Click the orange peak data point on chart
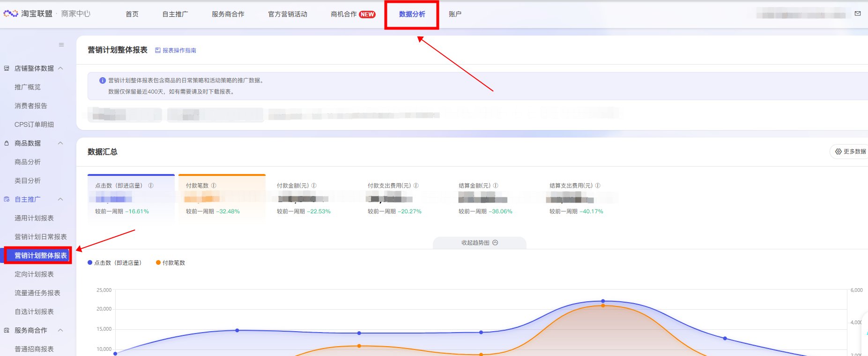This screenshot has height=356, width=868. [603, 306]
